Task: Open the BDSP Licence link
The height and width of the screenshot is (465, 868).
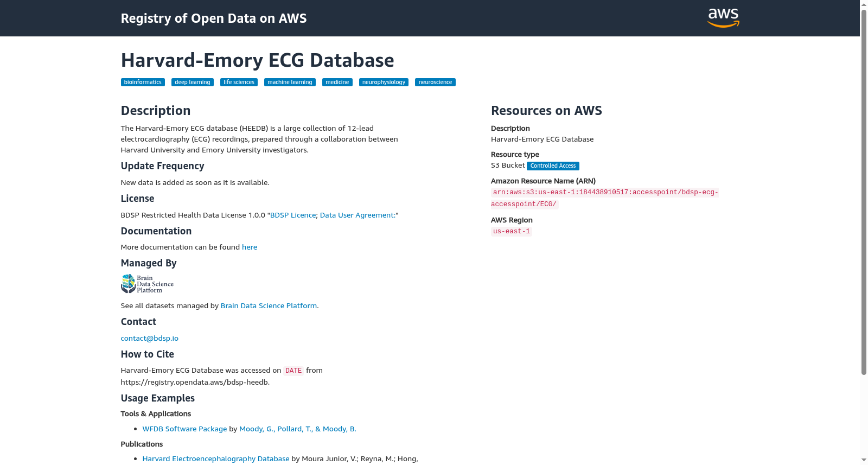Action: [293, 215]
